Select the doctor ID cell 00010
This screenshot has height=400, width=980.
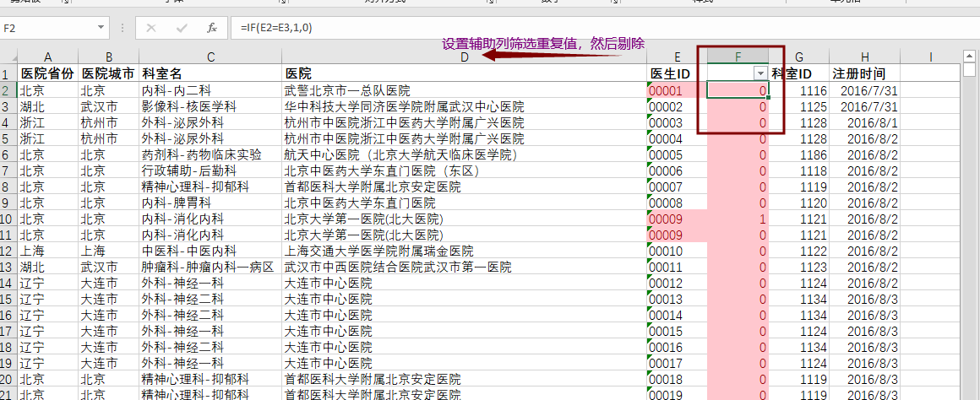click(678, 251)
